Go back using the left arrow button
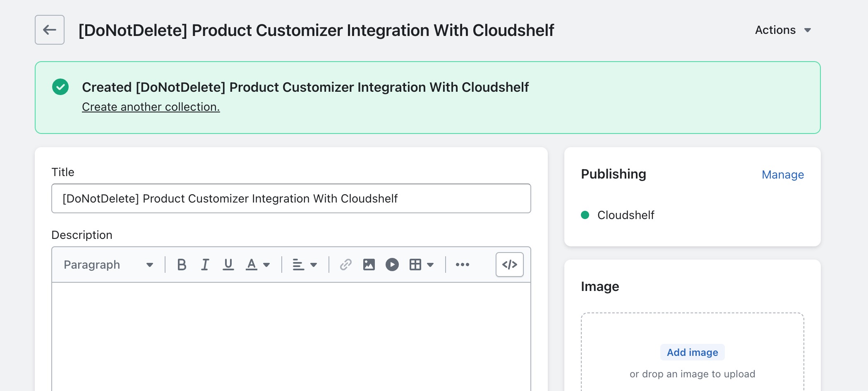The width and height of the screenshot is (868, 391). click(50, 30)
